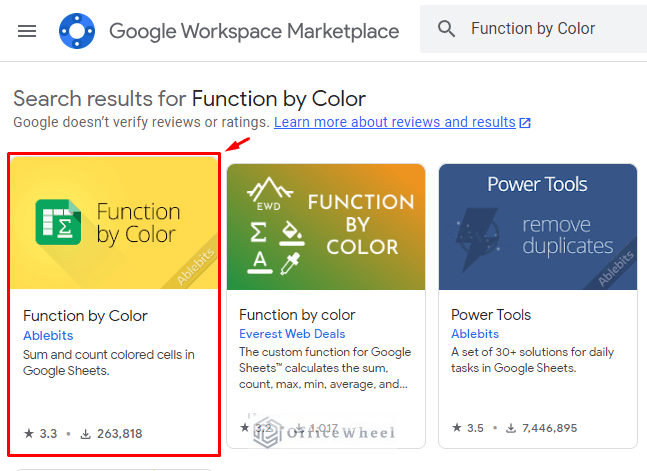The height and width of the screenshot is (471, 647).
Task: Click description 'The custom function for Google'
Action: coord(325,352)
